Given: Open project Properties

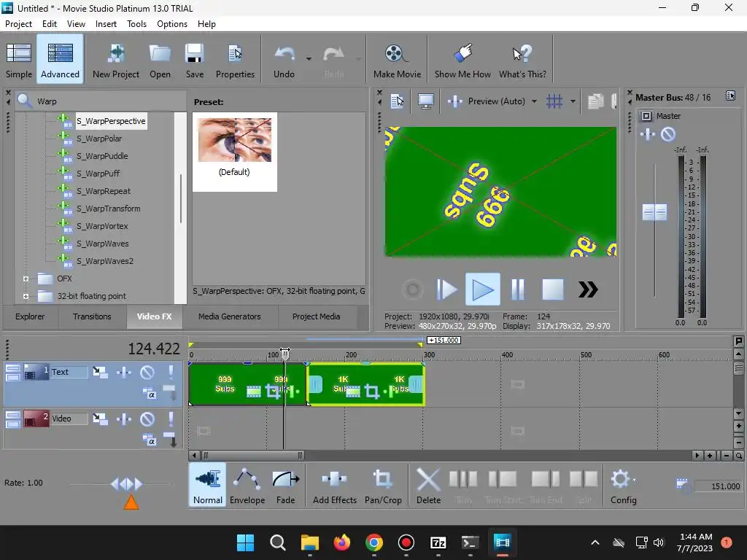Looking at the screenshot, I should point(235,60).
